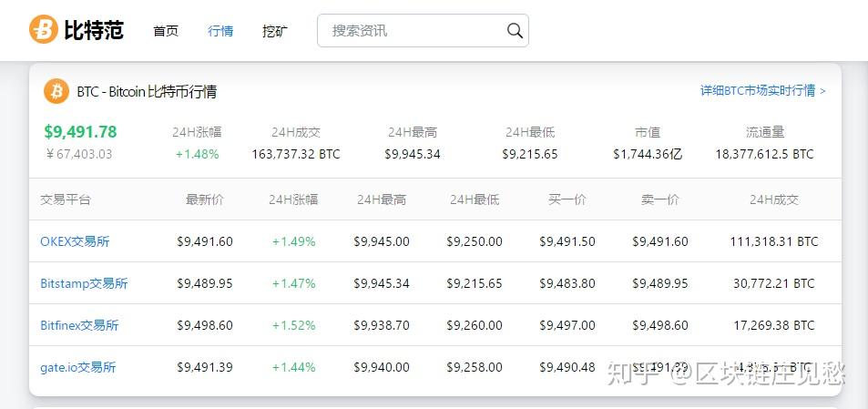Click OKEX bid price $9,491.50
The height and width of the screenshot is (409, 868).
tap(567, 242)
